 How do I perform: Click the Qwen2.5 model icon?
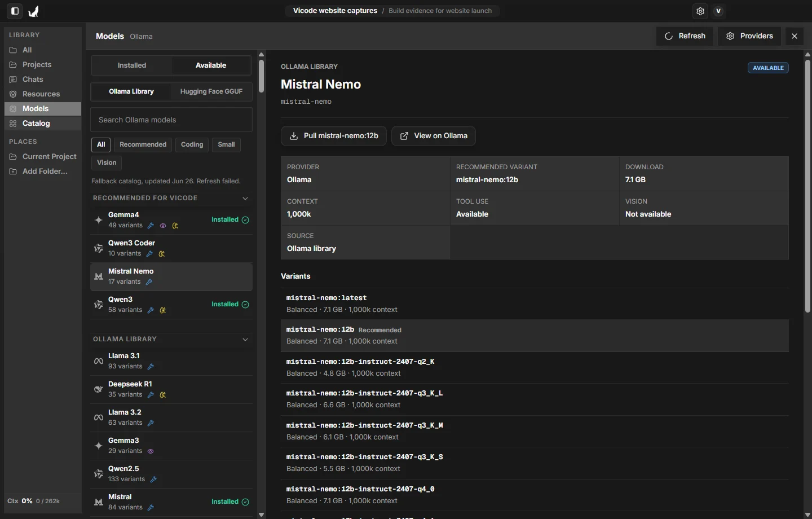point(99,474)
